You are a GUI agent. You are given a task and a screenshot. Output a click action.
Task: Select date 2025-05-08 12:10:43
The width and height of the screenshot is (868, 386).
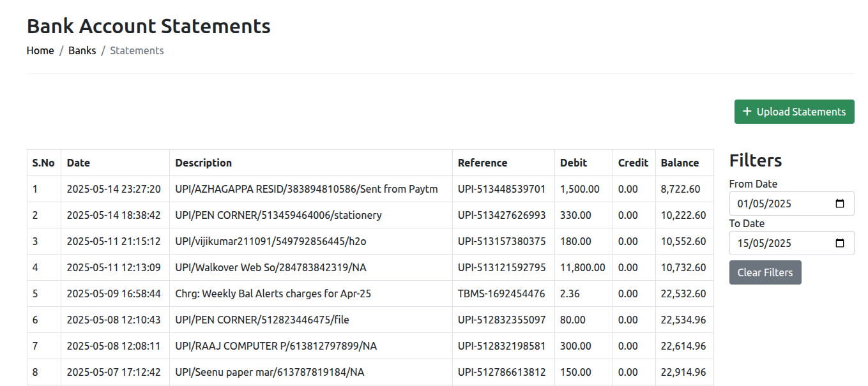[x=114, y=320]
